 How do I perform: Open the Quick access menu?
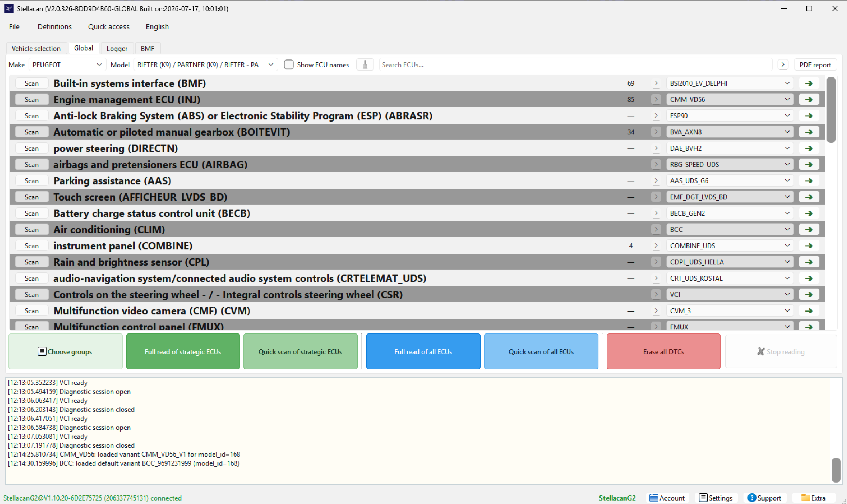[x=109, y=27]
